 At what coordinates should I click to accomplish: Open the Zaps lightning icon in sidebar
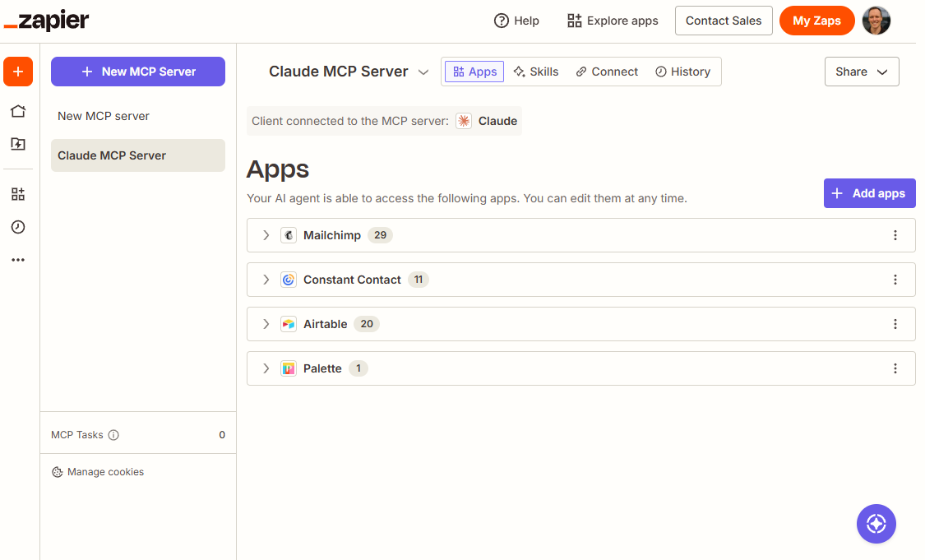18,144
